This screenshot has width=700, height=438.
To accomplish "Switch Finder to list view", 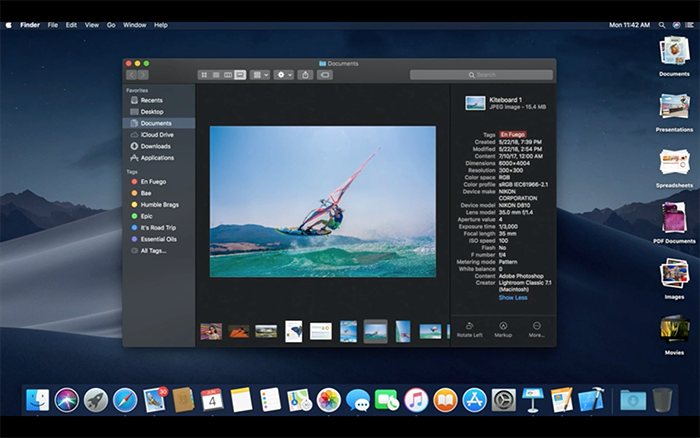I will tap(216, 75).
